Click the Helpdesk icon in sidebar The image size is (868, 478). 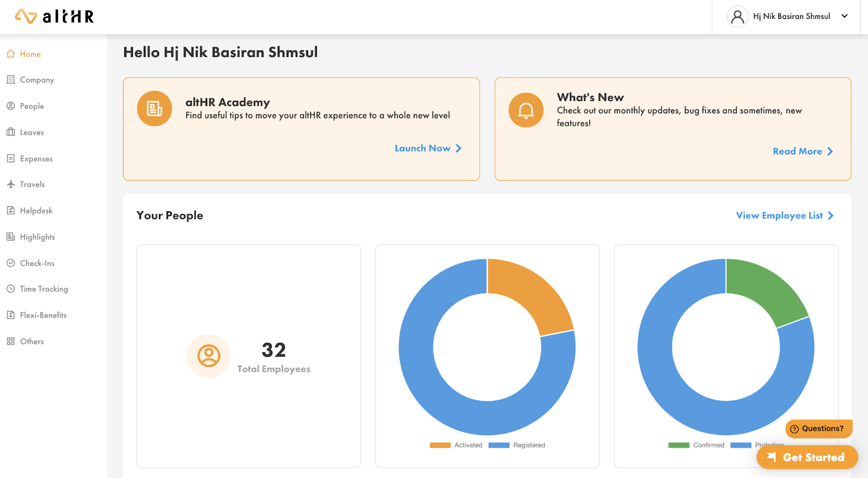click(x=10, y=210)
